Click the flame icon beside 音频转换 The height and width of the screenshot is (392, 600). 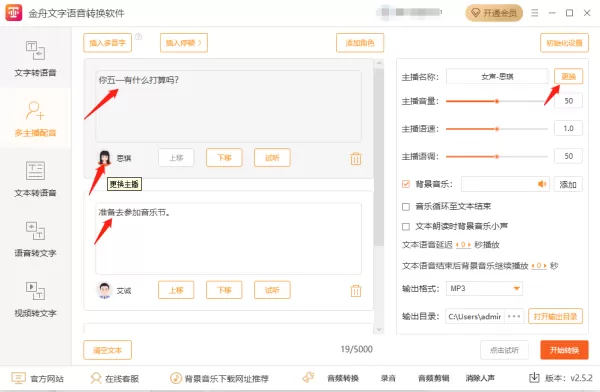pos(309,378)
